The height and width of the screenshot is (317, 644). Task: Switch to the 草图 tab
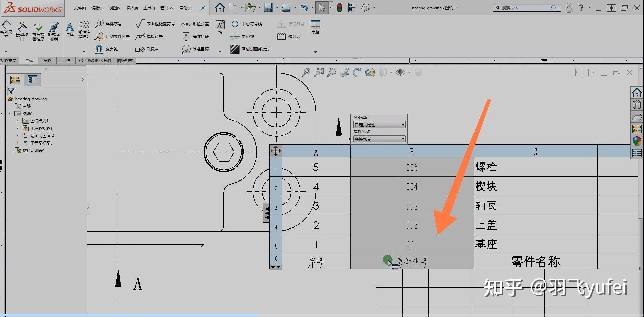(x=47, y=60)
